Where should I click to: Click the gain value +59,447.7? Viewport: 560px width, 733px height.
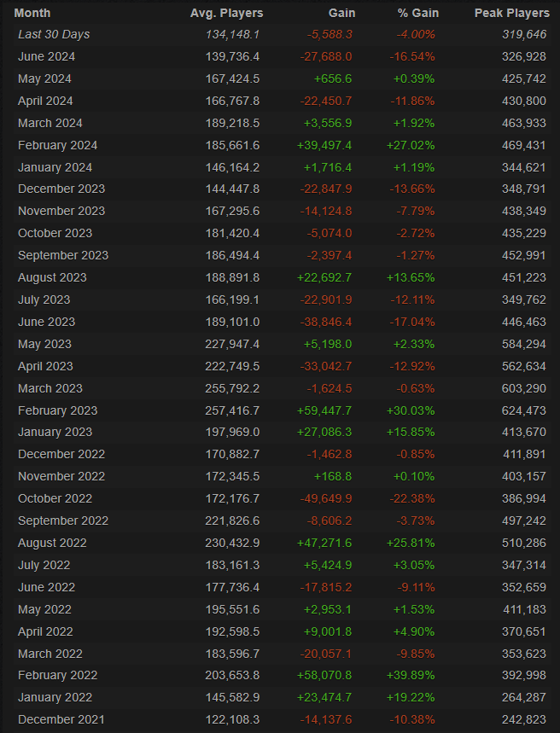324,410
